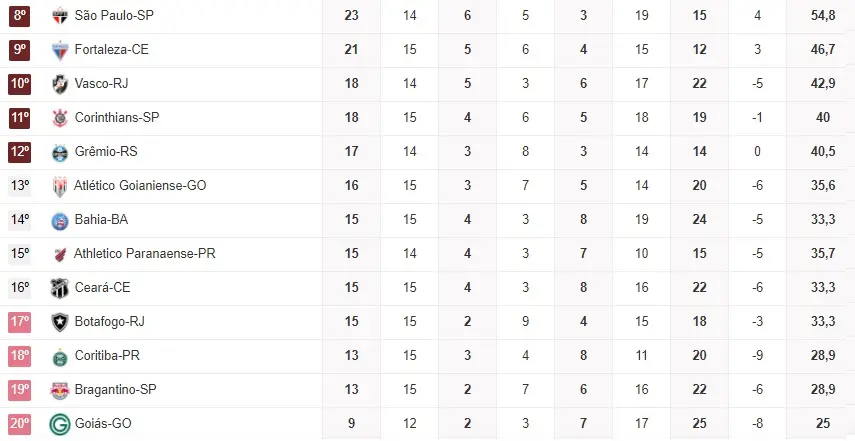Click the Goiás-GO team crest
855x441 pixels.
[60, 424]
